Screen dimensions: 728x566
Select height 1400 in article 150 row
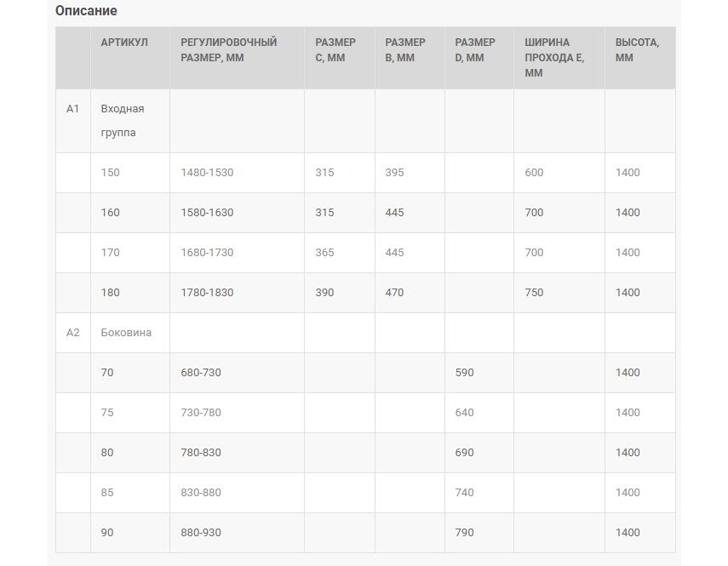pos(628,173)
